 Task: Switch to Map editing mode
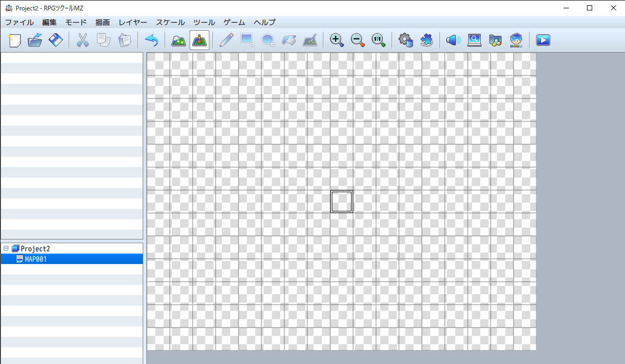[x=178, y=40]
